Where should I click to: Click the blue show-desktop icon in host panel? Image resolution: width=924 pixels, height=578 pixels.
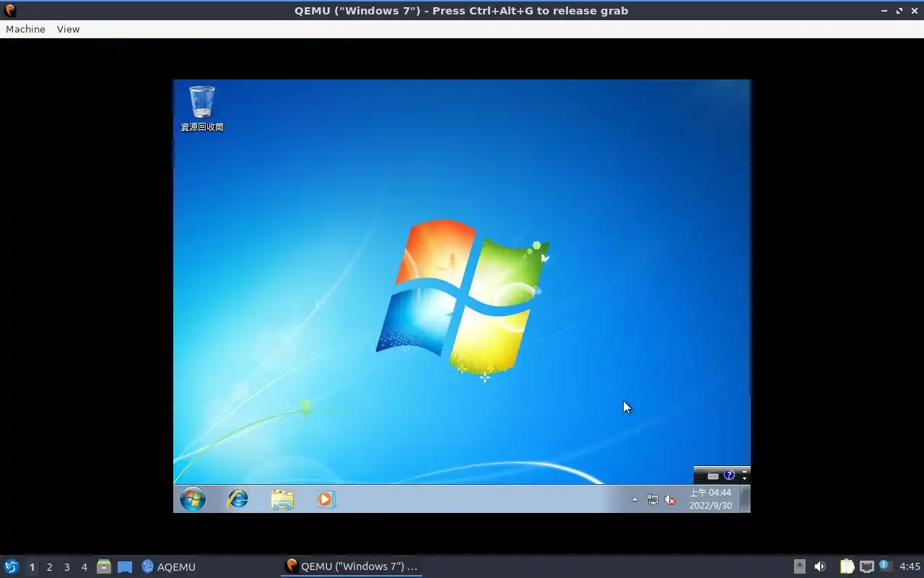tap(125, 566)
